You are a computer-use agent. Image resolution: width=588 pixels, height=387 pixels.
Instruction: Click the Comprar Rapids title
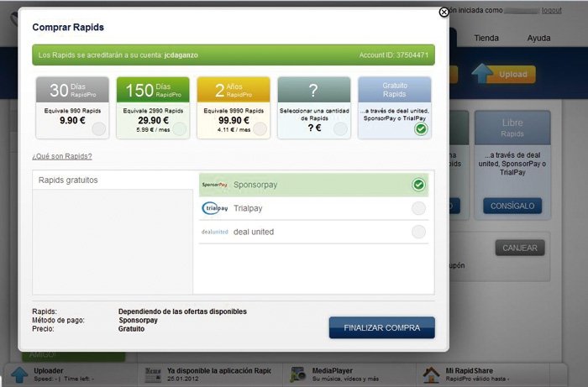68,28
